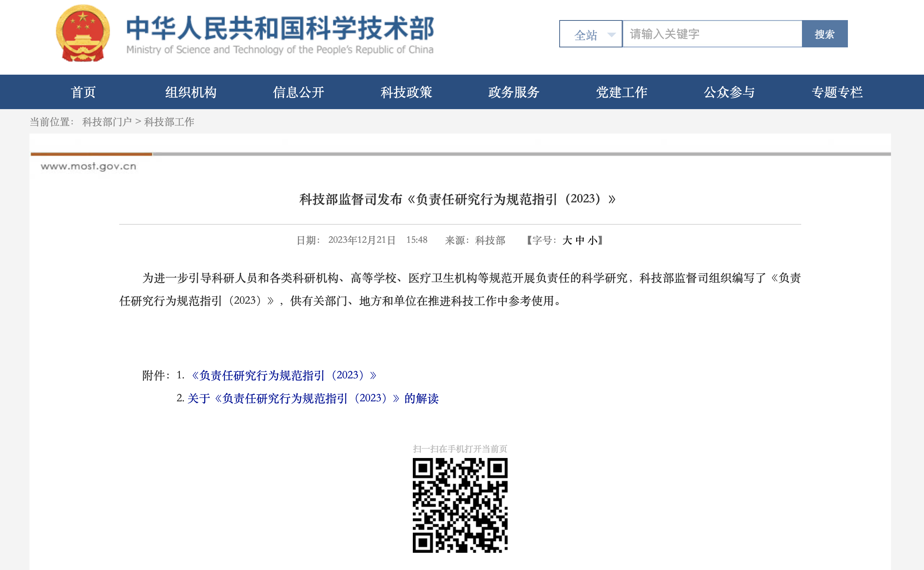Open the 科技政策 navigation item

pyautogui.click(x=406, y=92)
